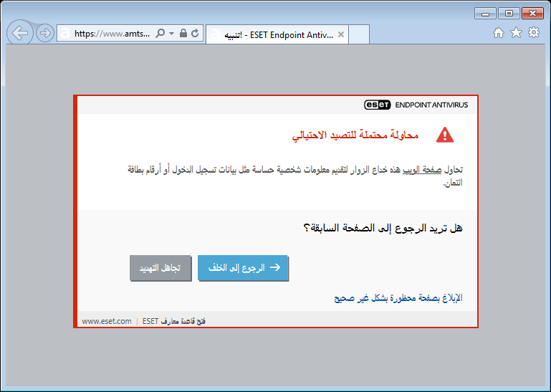This screenshot has width=551, height=392.
Task: Open Favorites with the star icon
Action: [516, 33]
